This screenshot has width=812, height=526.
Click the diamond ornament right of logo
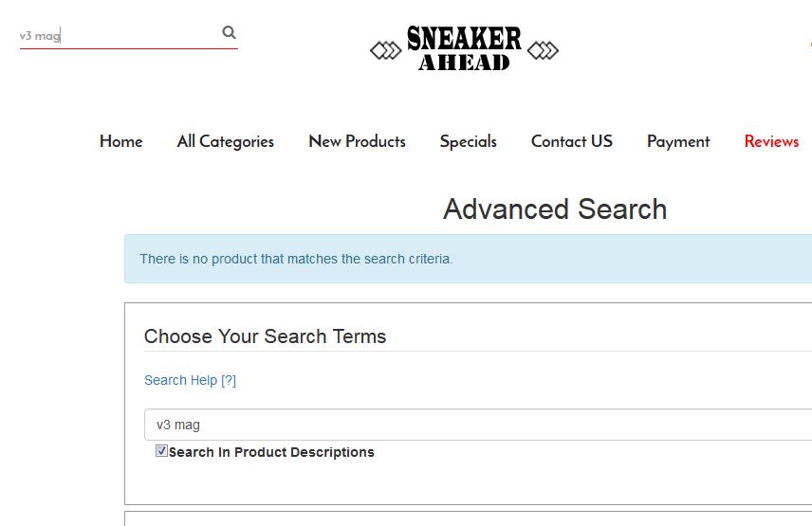[543, 50]
